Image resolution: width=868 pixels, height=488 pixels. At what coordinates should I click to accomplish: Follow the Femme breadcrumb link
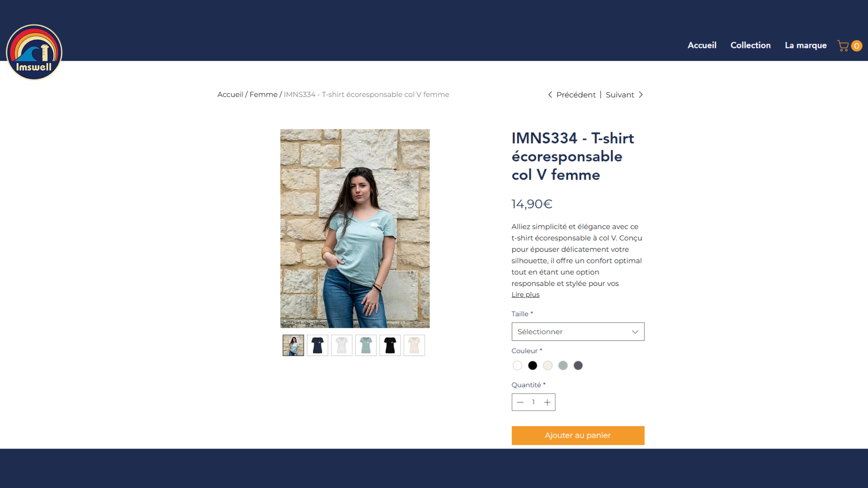tap(263, 95)
